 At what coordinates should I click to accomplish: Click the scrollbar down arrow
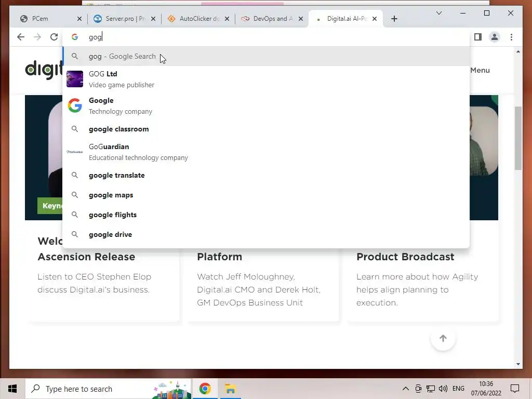pyautogui.click(x=518, y=364)
